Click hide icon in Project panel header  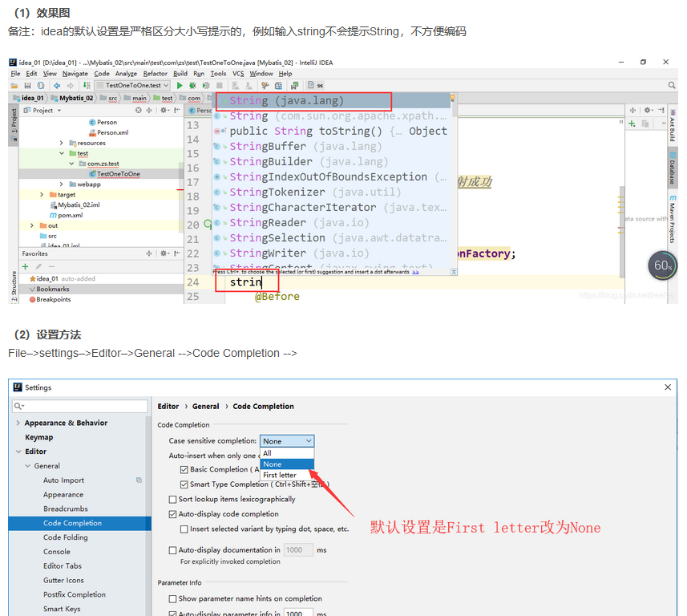(x=177, y=111)
